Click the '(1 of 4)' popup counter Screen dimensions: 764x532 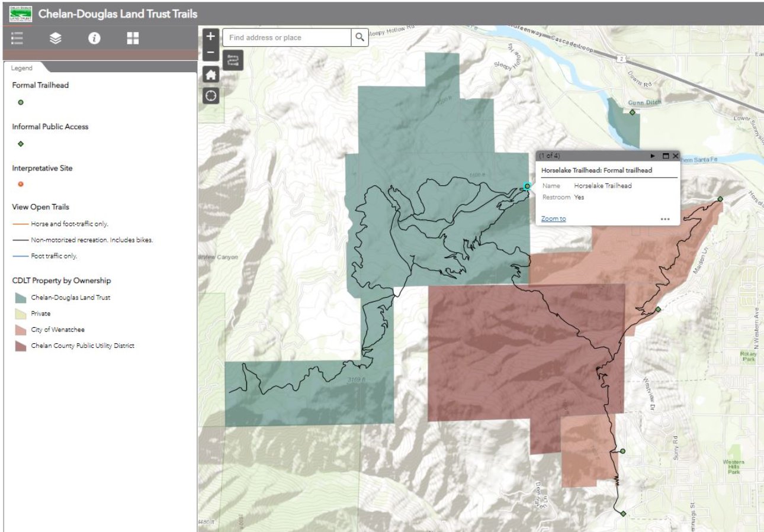click(x=548, y=156)
